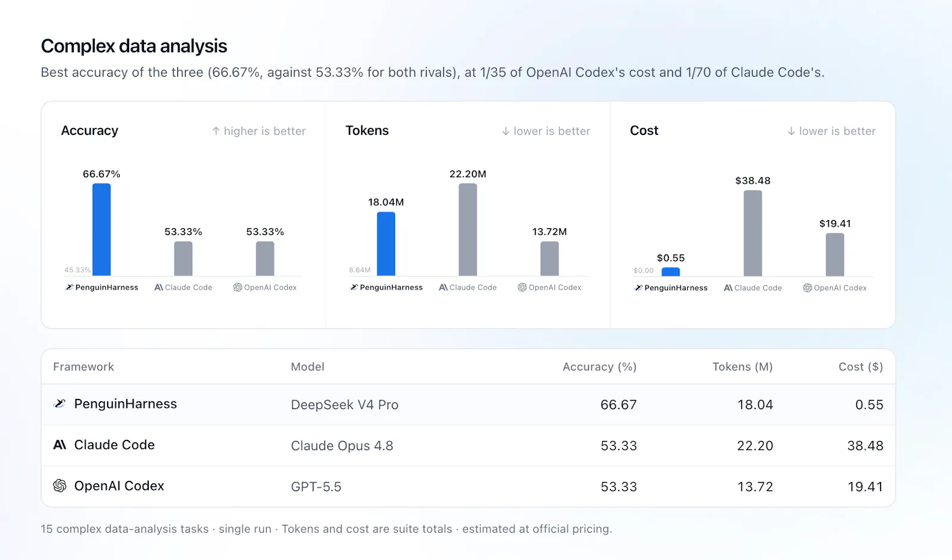Click the '$0.55' label above the blue cost bar
952x560 pixels.
click(671, 258)
